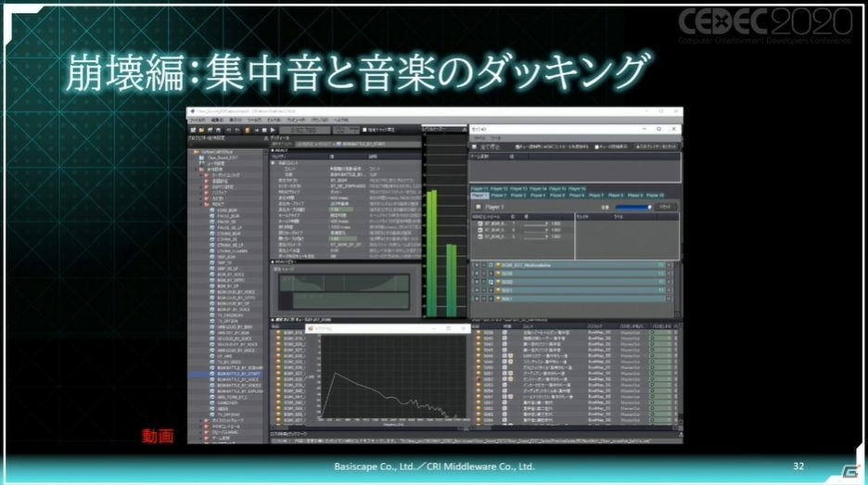Image resolution: width=868 pixels, height=485 pixels.
Task: Click the first green volume field in SE list
Action: pos(661,333)
